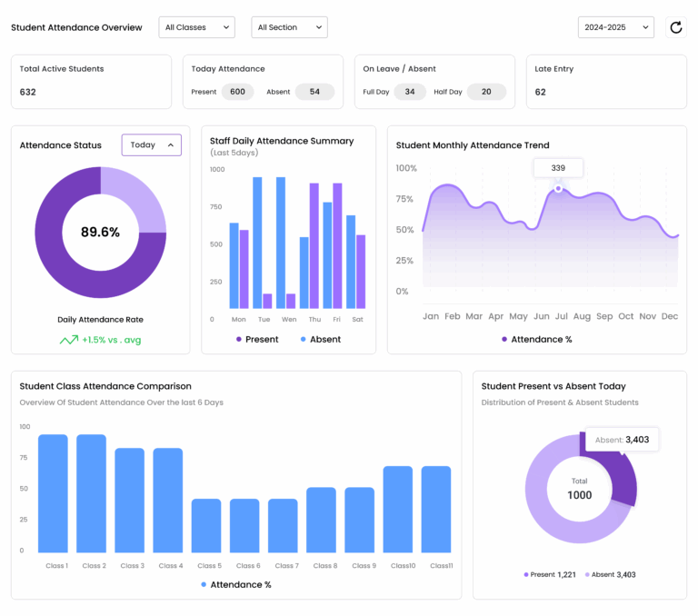Screen dimensions: 698x616
Task: Click the 339 data point on trend line
Action: point(558,188)
